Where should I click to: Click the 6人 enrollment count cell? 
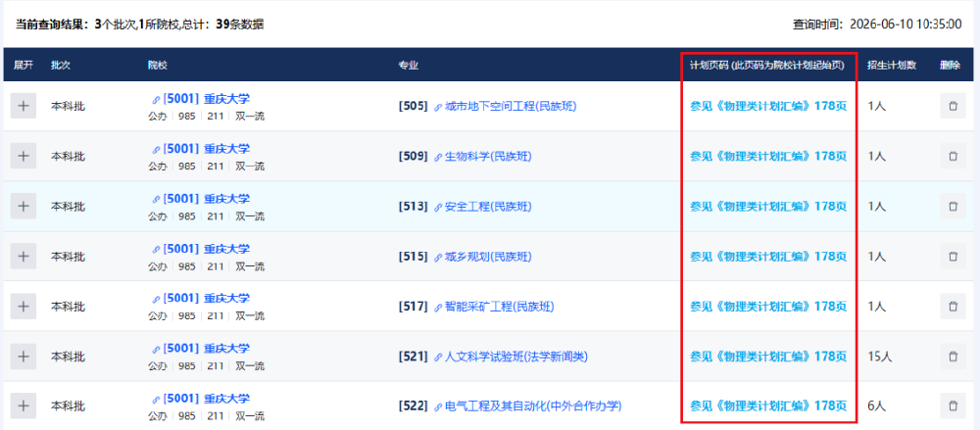[x=877, y=406]
